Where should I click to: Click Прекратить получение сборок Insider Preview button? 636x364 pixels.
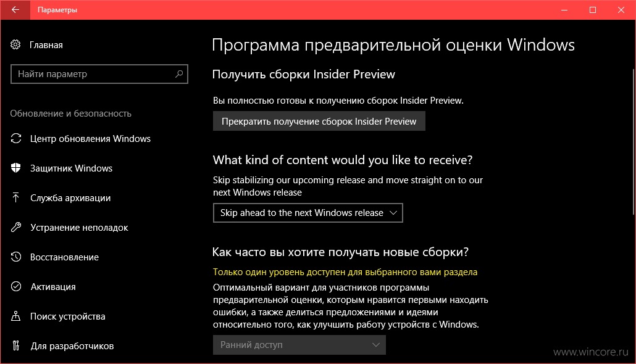pyautogui.click(x=319, y=121)
